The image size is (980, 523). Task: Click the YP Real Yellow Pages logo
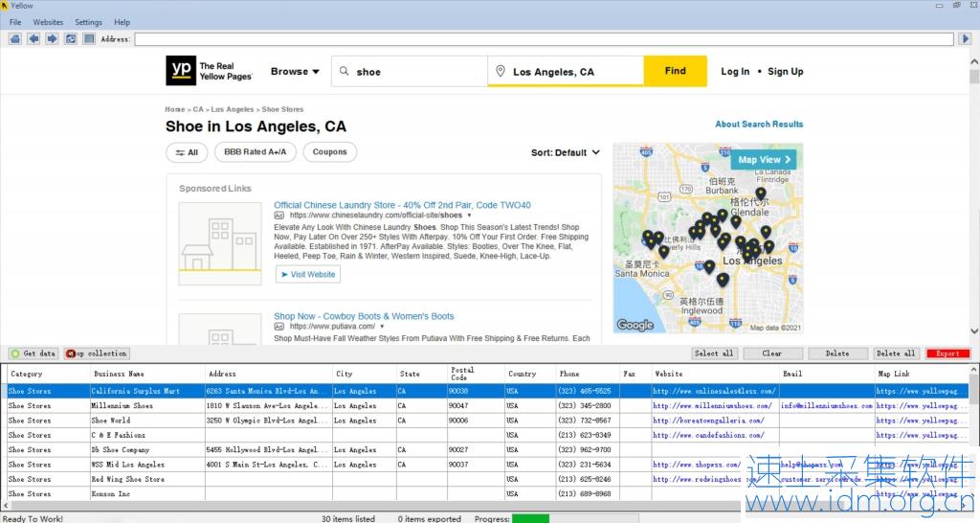point(209,71)
